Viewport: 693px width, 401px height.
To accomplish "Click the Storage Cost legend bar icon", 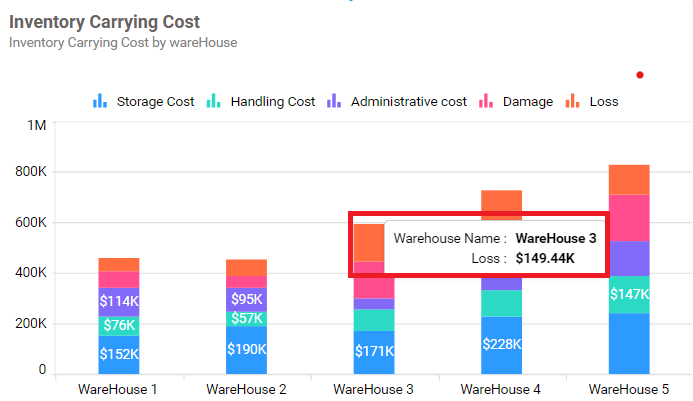I will 100,101.
